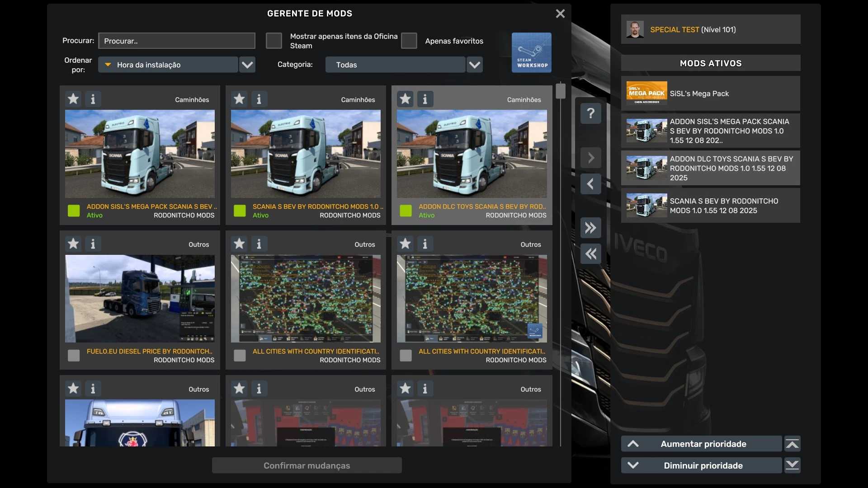Click single left arrow to deactivate mod
868x488 pixels.
[x=590, y=184]
